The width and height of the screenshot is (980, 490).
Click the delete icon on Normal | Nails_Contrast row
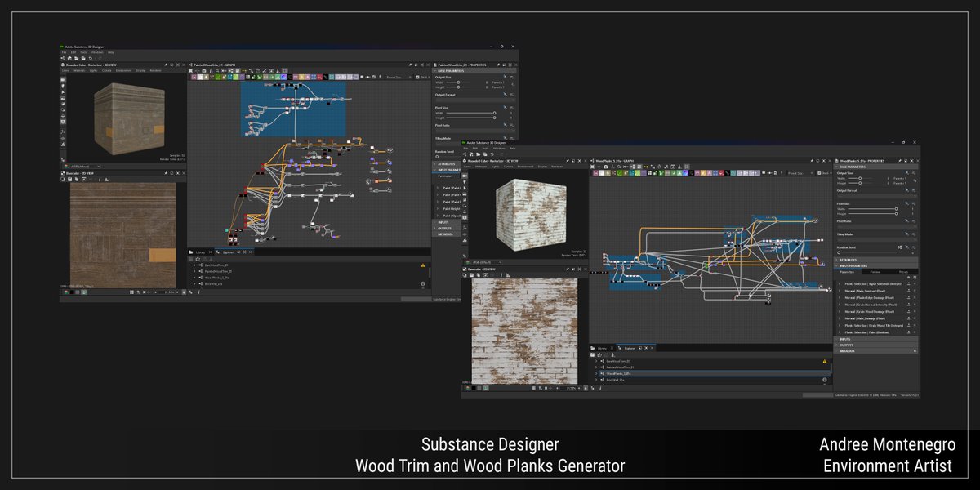pos(915,291)
